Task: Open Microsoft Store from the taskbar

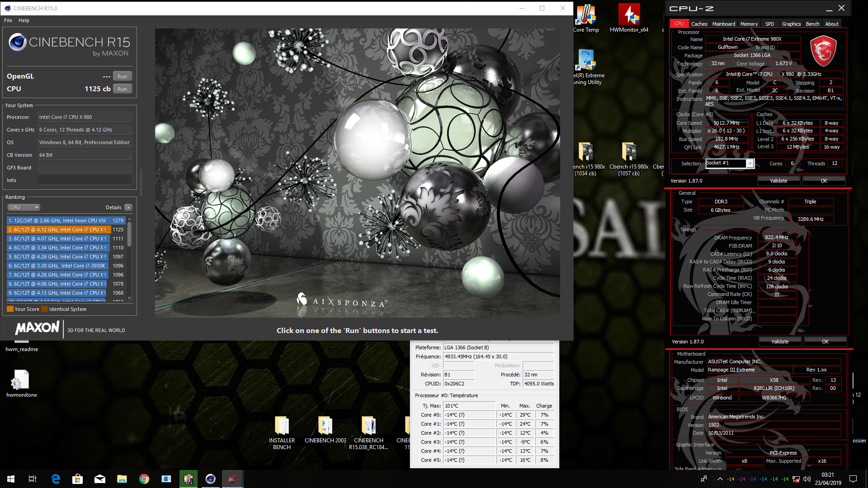Action: [x=78, y=479]
